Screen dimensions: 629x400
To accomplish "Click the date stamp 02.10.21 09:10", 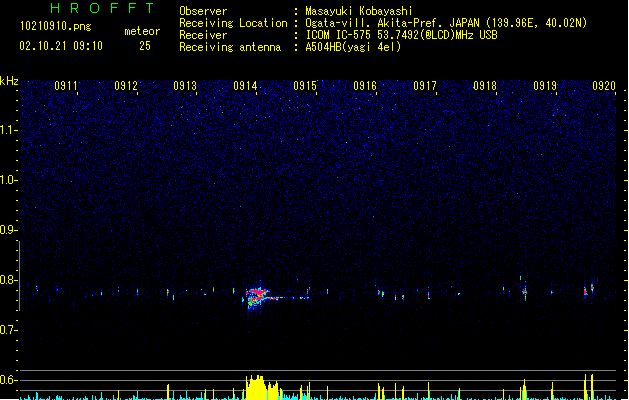I will [x=61, y=46].
